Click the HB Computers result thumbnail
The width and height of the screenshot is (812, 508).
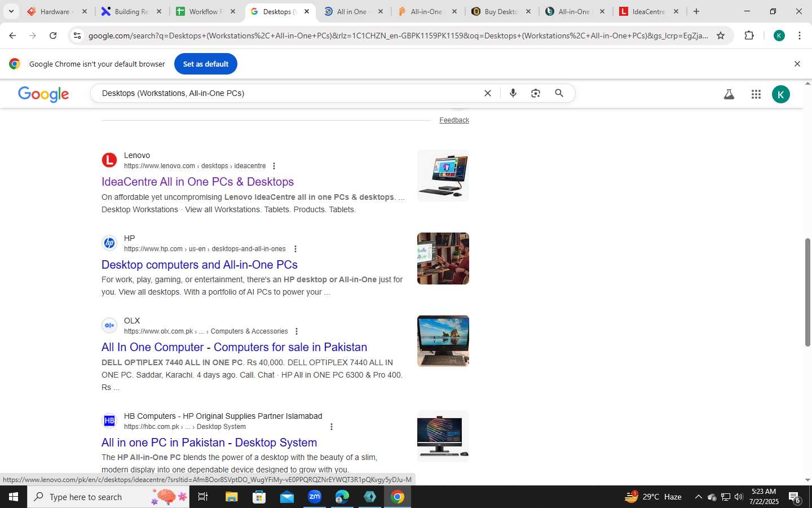point(443,436)
